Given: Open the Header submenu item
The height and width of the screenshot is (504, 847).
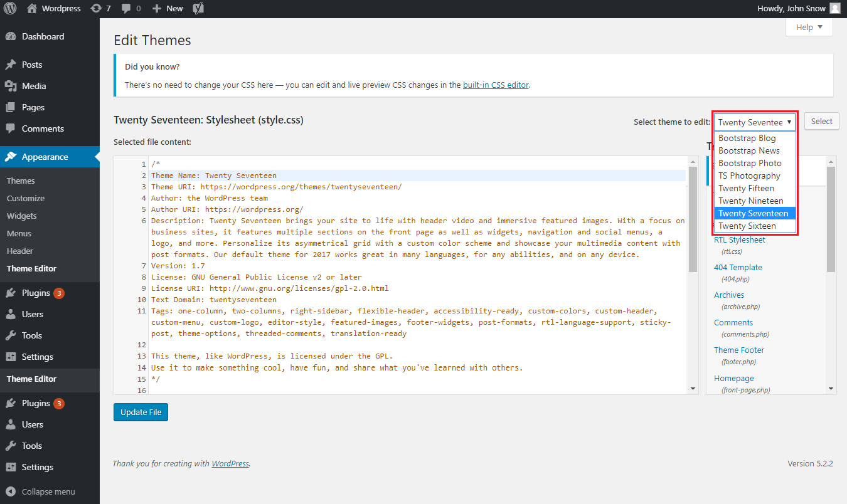Looking at the screenshot, I should (20, 251).
